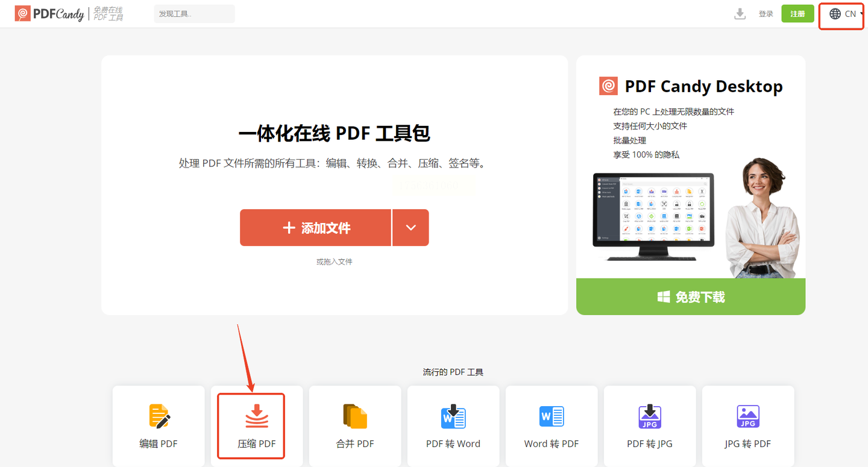Open the Word 转 PDF icon
This screenshot has width=868, height=467.
552,416
